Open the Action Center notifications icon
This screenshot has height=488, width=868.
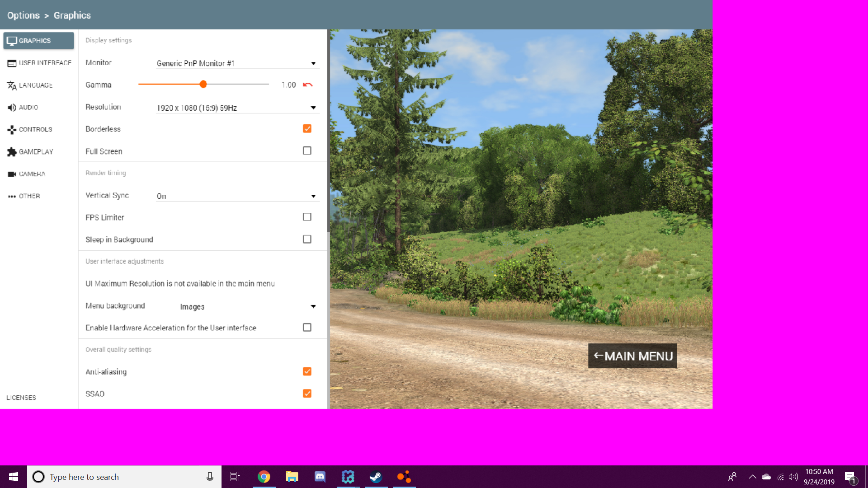[850, 477]
